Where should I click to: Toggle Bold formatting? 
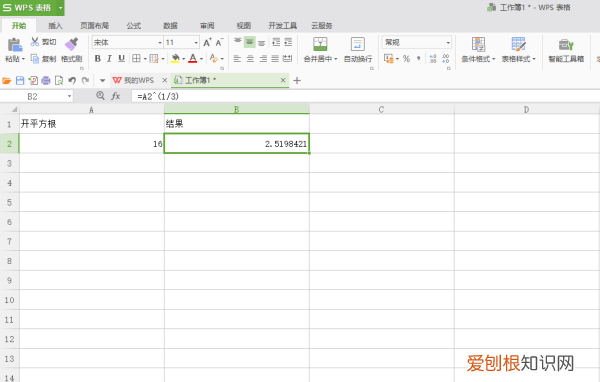click(98, 58)
